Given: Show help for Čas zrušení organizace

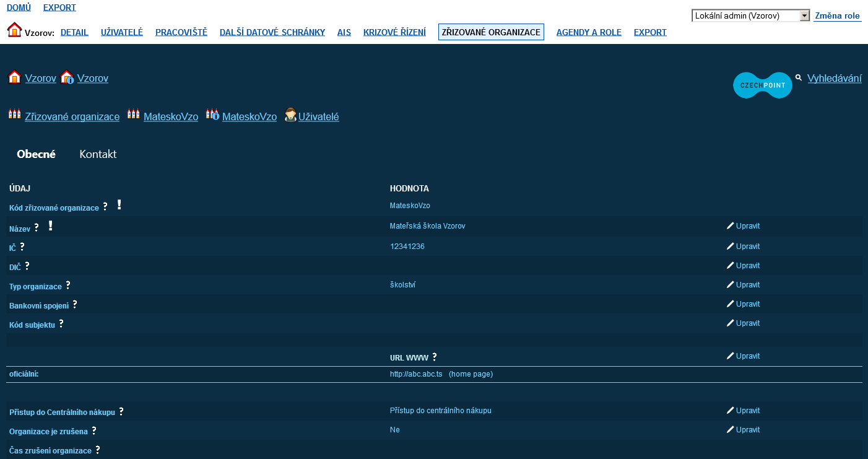Looking at the screenshot, I should point(98,450).
